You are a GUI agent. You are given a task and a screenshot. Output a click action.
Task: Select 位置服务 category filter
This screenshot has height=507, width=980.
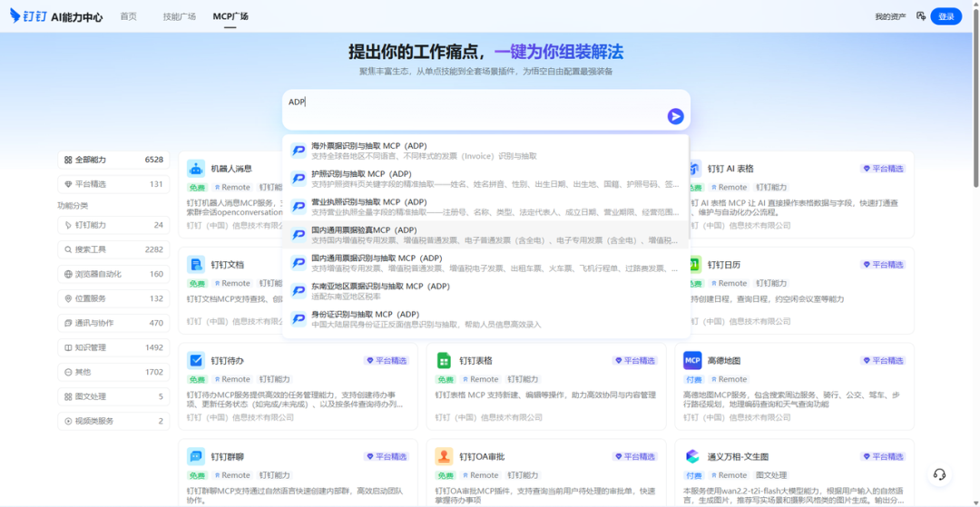[113, 298]
